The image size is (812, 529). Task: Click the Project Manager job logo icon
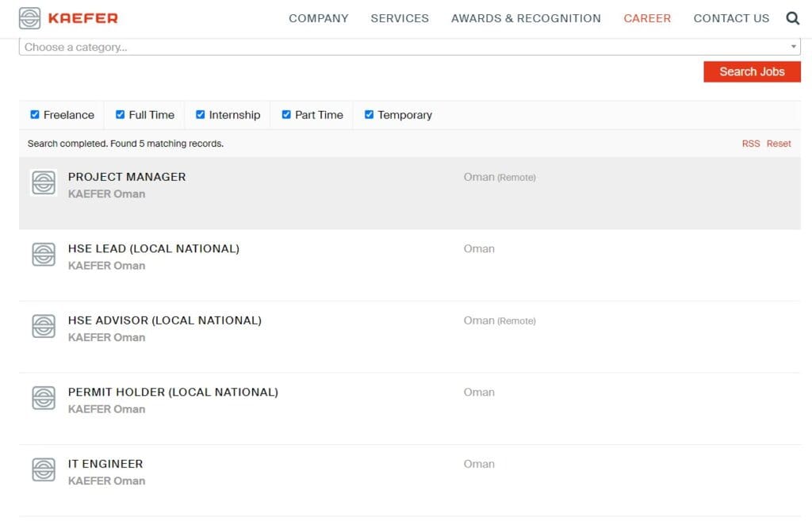click(x=44, y=183)
